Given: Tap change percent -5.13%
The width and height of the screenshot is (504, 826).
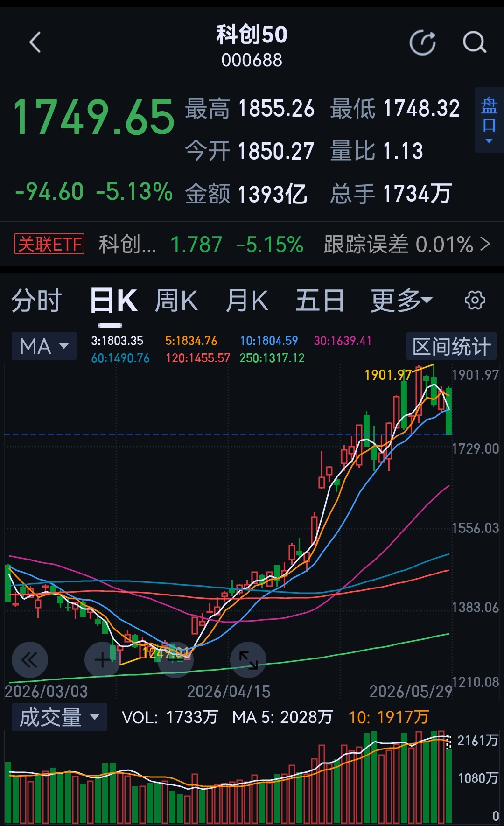Looking at the screenshot, I should (x=134, y=192).
